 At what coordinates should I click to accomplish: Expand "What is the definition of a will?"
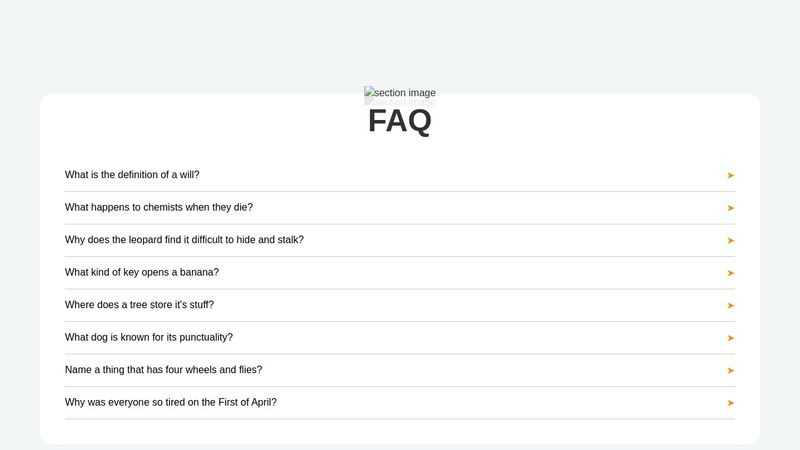pyautogui.click(x=399, y=175)
